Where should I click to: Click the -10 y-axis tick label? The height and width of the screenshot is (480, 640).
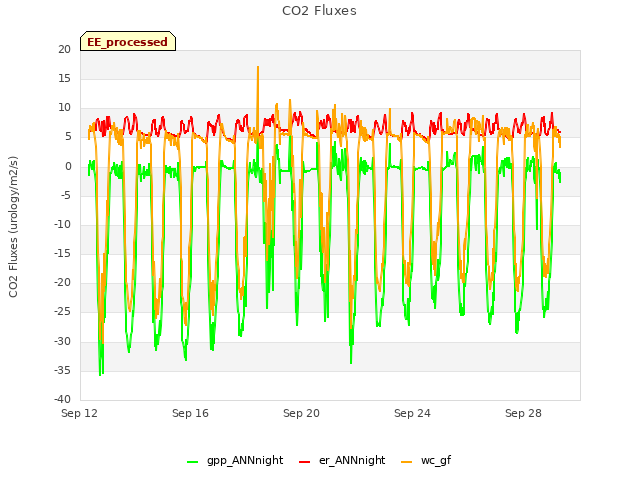coord(62,224)
